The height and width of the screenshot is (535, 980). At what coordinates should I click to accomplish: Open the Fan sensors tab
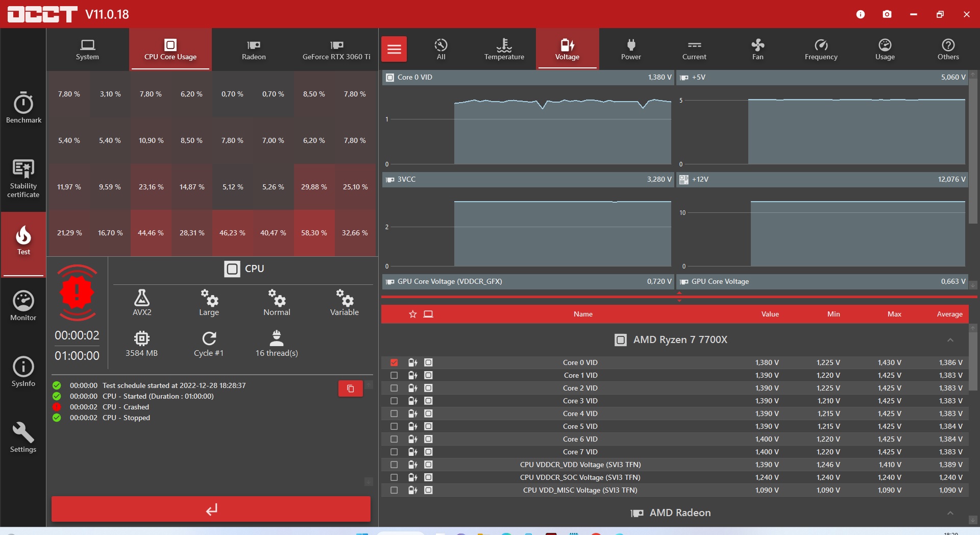pyautogui.click(x=758, y=49)
